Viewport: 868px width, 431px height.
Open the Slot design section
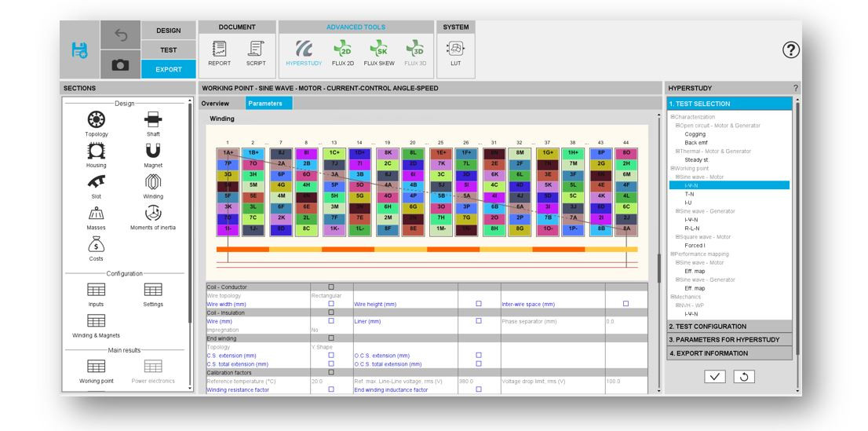pyautogui.click(x=97, y=182)
